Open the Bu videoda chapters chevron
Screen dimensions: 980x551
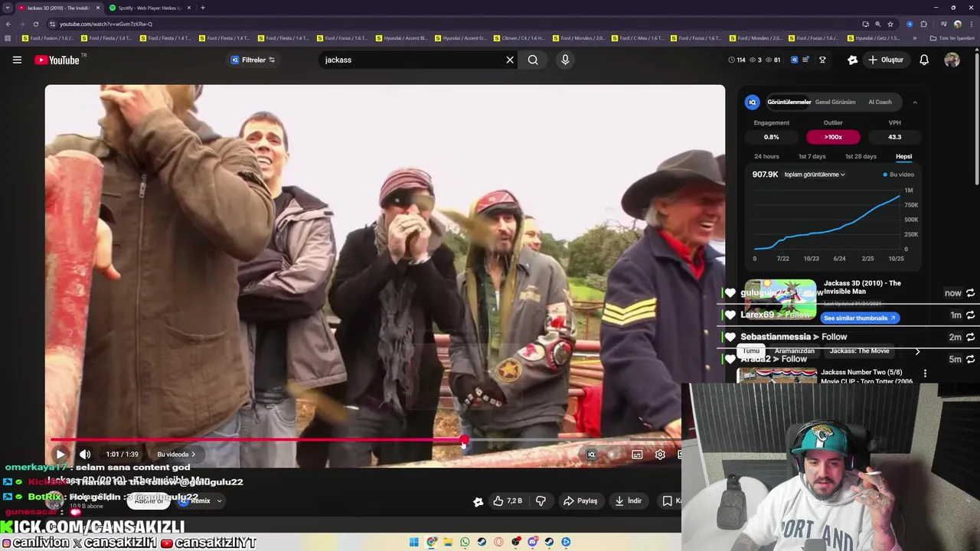pos(176,455)
